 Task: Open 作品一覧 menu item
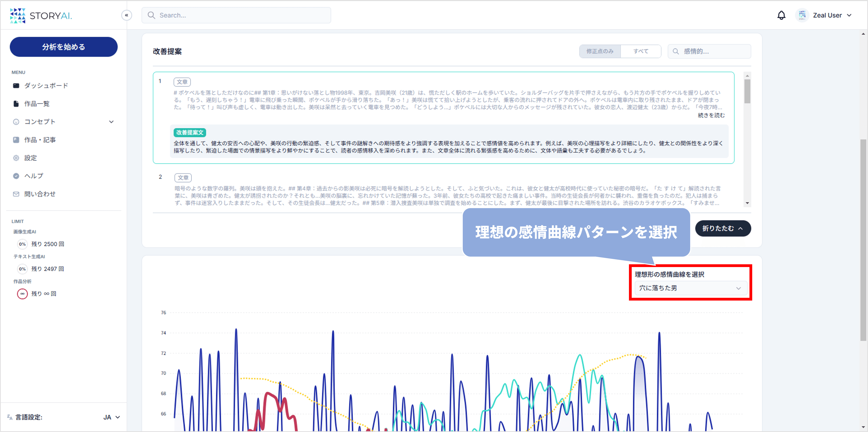pyautogui.click(x=37, y=103)
